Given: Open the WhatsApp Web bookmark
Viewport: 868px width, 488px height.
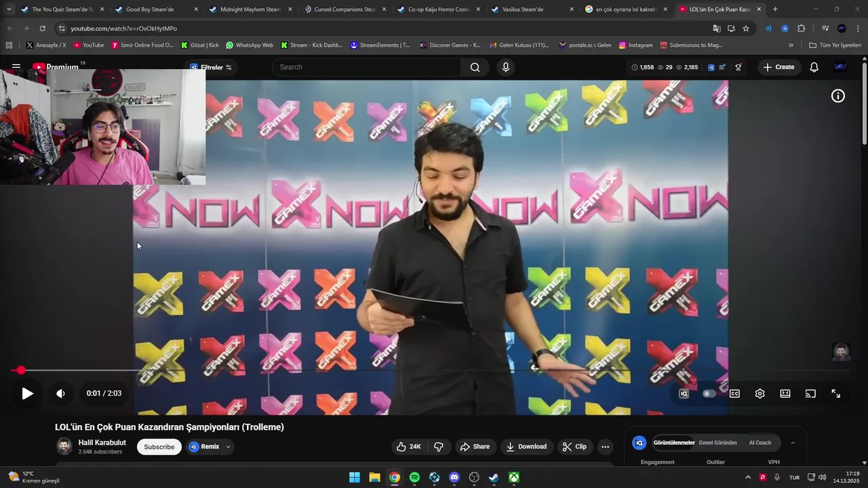Looking at the screenshot, I should point(250,45).
